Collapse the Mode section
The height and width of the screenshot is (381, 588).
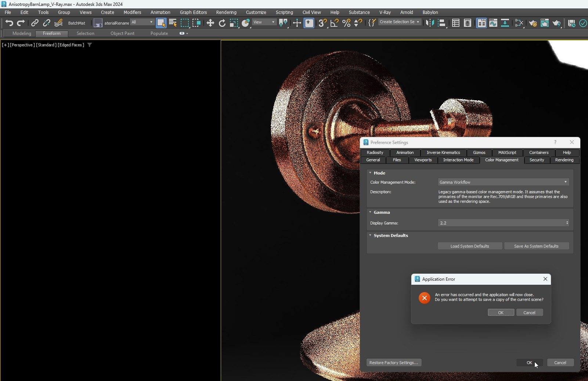pyautogui.click(x=370, y=173)
